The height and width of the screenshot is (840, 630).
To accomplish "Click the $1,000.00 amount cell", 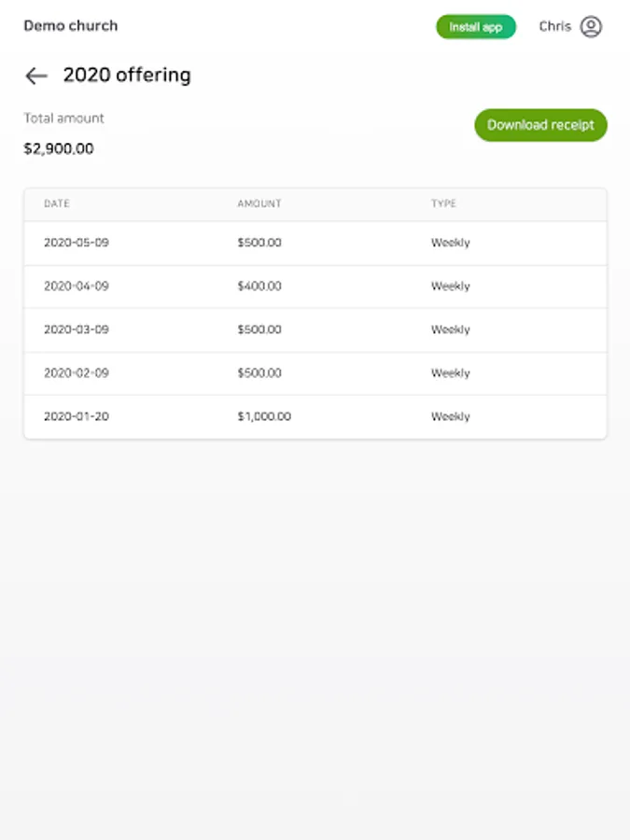I will (x=264, y=416).
